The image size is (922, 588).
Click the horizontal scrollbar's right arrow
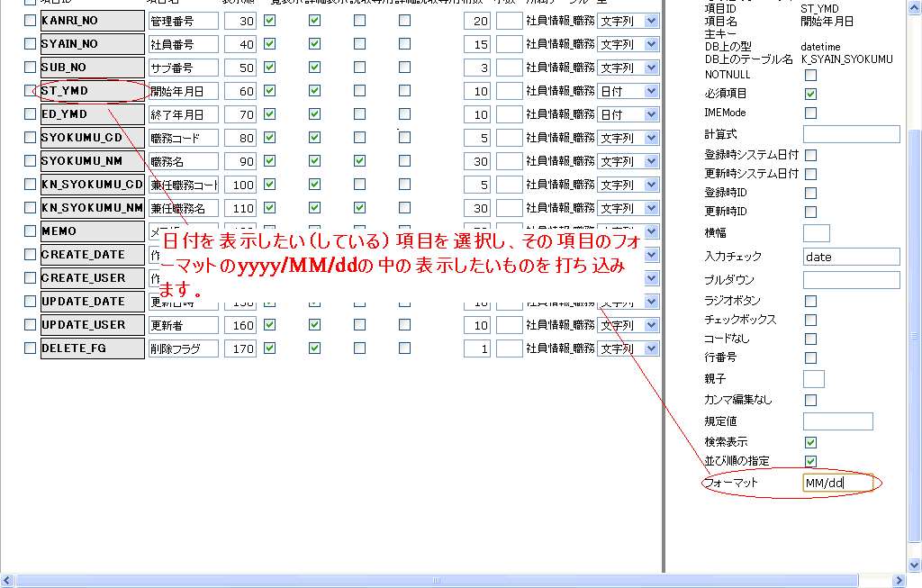(914, 580)
